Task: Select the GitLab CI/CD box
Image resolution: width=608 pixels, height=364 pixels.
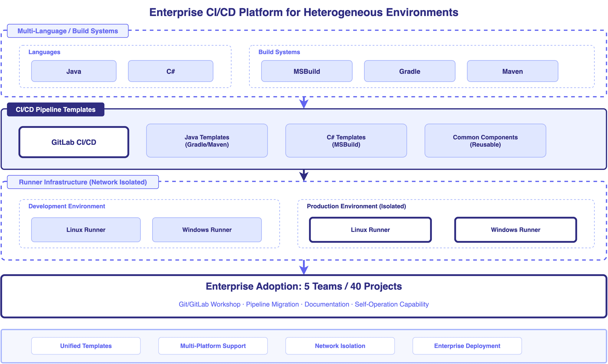Action: click(74, 142)
